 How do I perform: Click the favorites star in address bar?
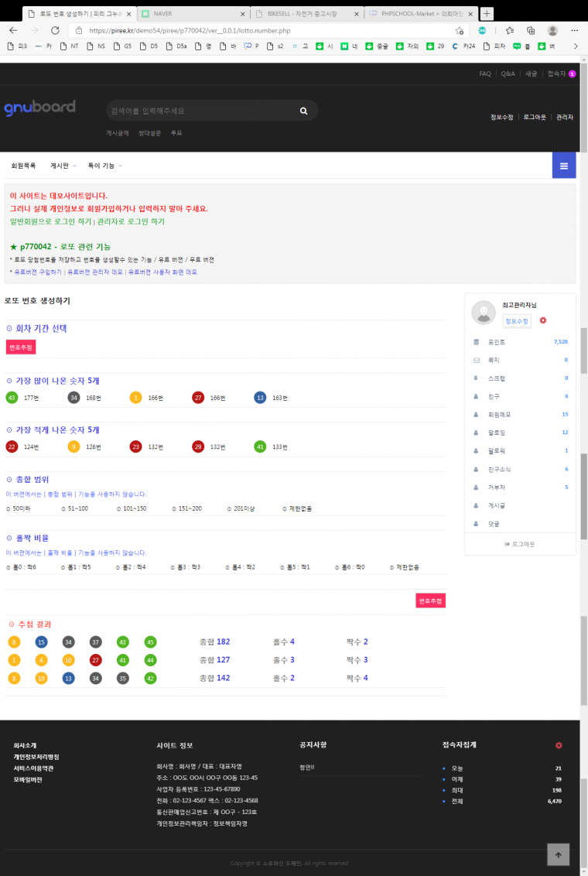[460, 30]
